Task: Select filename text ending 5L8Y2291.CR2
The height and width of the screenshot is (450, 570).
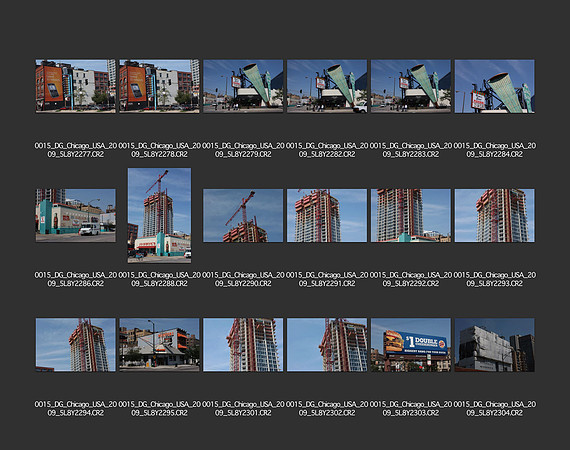Action: (x=327, y=279)
